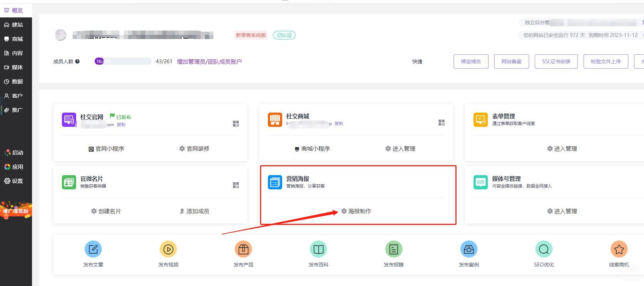Screen dimensions: 644x286
Task: Click the 发布招聘 recruitment icon
Action: (394, 249)
